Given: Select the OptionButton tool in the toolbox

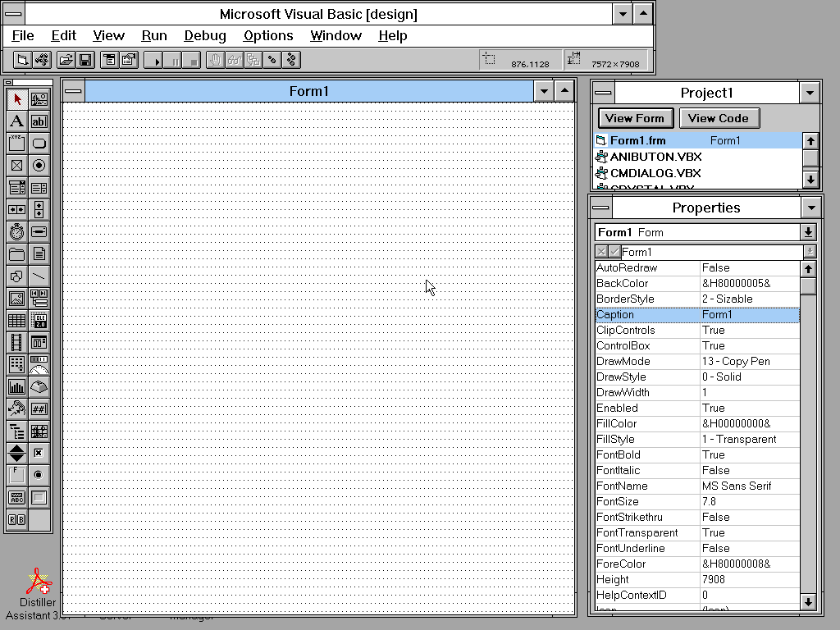Looking at the screenshot, I should 39,165.
